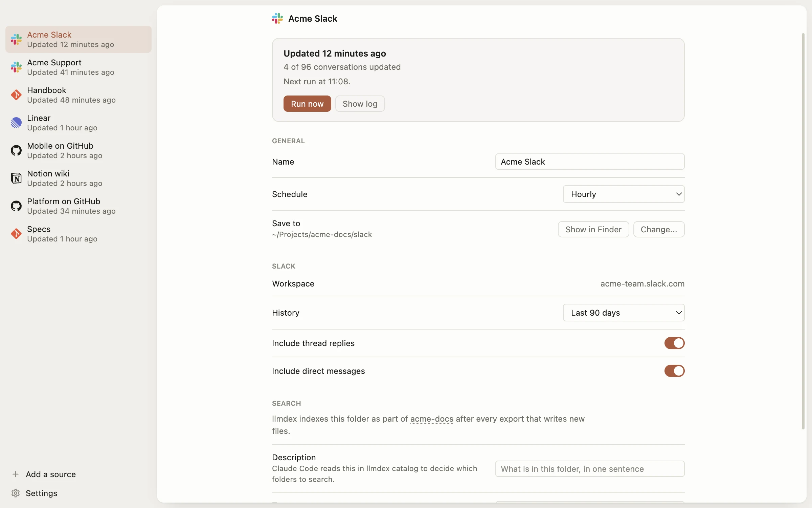This screenshot has height=508, width=812.
Task: Click 'Updated 12 minutes ago' heading in card
Action: click(x=335, y=53)
